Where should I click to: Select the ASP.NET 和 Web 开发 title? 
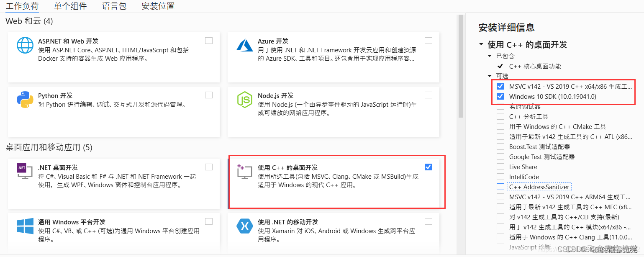coord(68,41)
